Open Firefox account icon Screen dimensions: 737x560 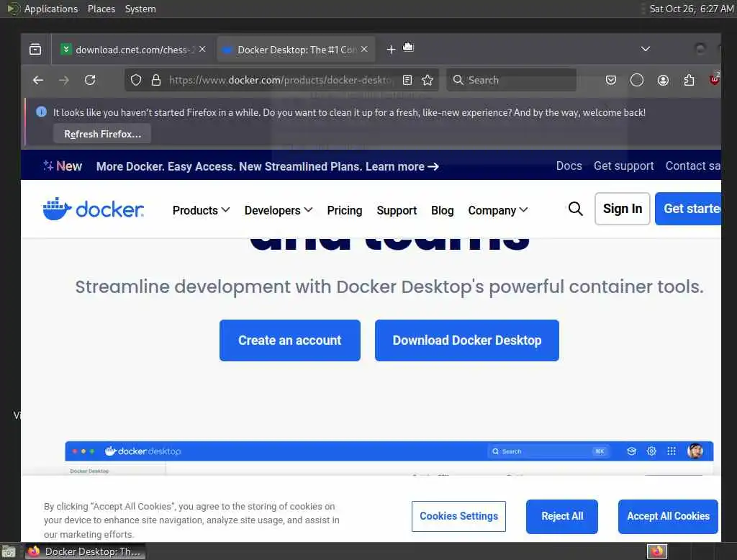(663, 81)
